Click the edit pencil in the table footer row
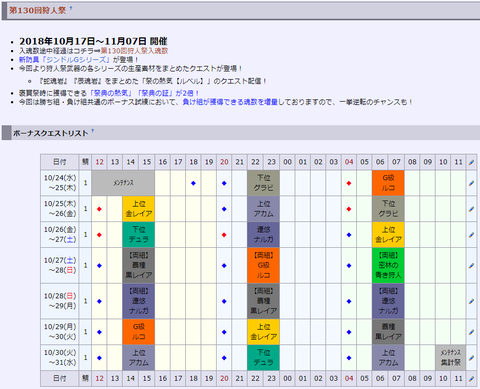The width and height of the screenshot is (480, 389). click(x=471, y=379)
